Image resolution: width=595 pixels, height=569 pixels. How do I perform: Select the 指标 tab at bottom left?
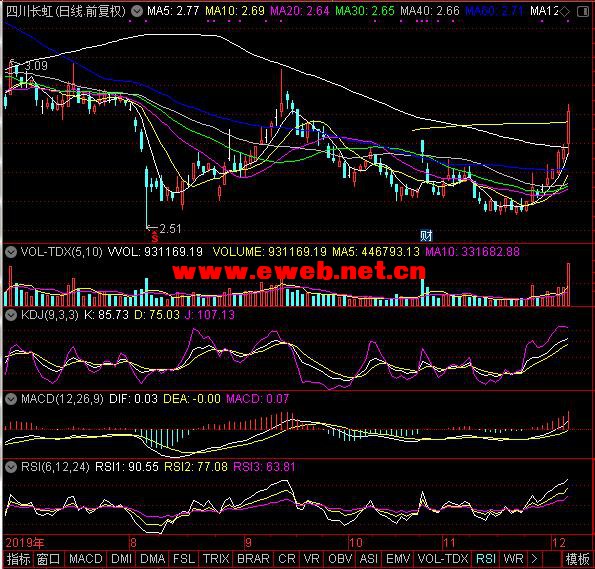18,559
